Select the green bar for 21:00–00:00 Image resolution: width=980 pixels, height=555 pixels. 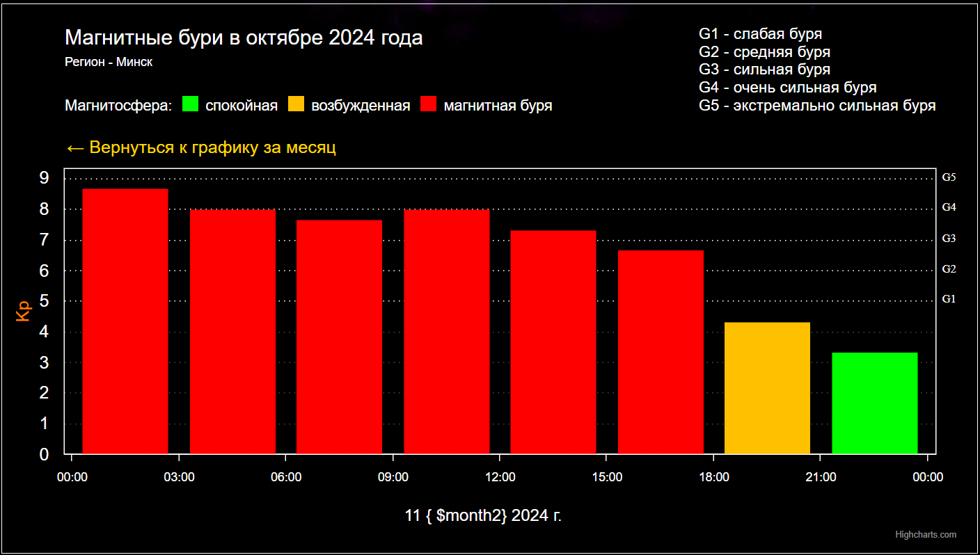point(875,403)
